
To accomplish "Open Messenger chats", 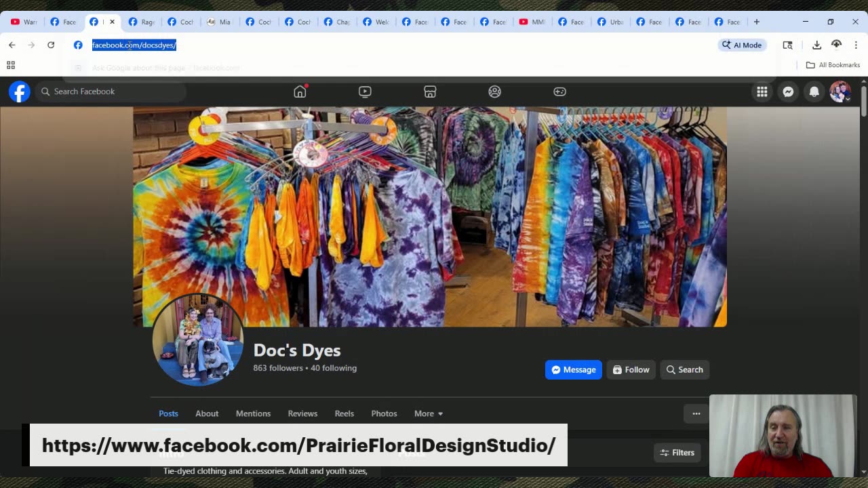I will 788,91.
